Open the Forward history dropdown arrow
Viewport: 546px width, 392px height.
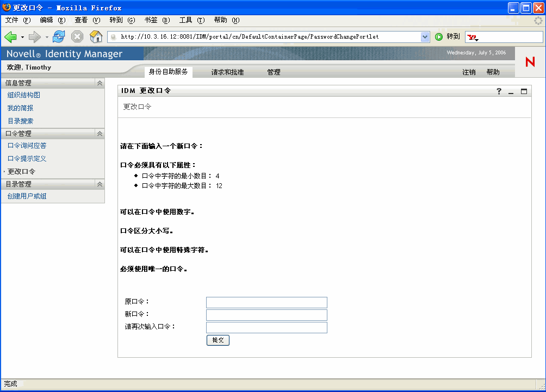(x=47, y=37)
